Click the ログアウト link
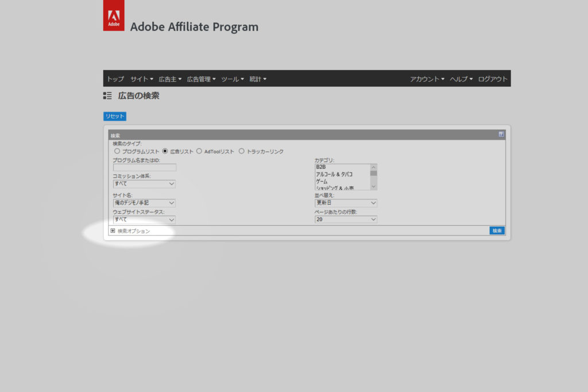The image size is (588, 392). pos(492,79)
